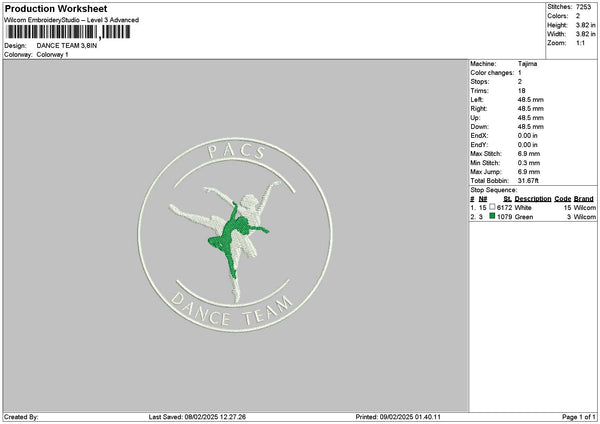
Task: Click the 'Printed: 09/02/2025 01.40.11' text
Action: tap(398, 417)
